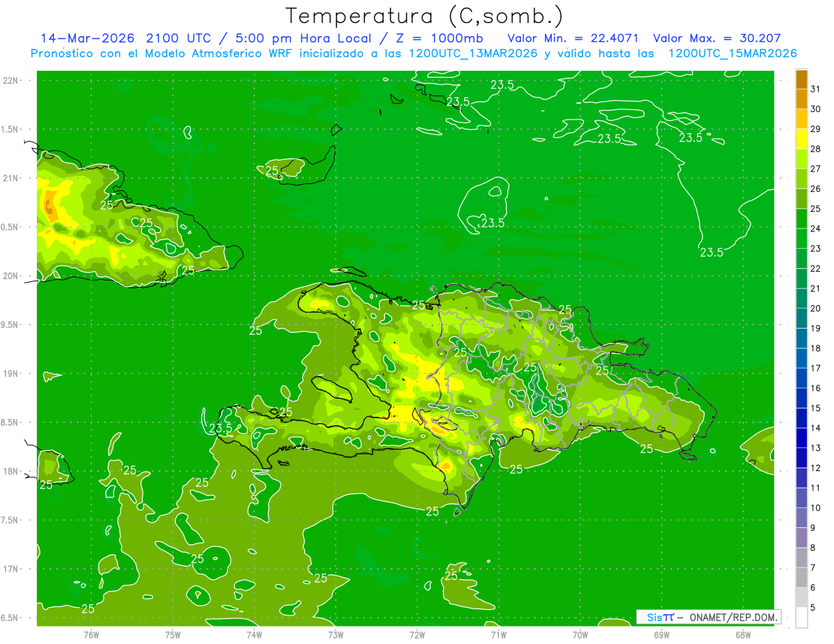The width and height of the screenshot is (834, 644).
Task: Click the colorbar label "30"
Action: point(816,109)
